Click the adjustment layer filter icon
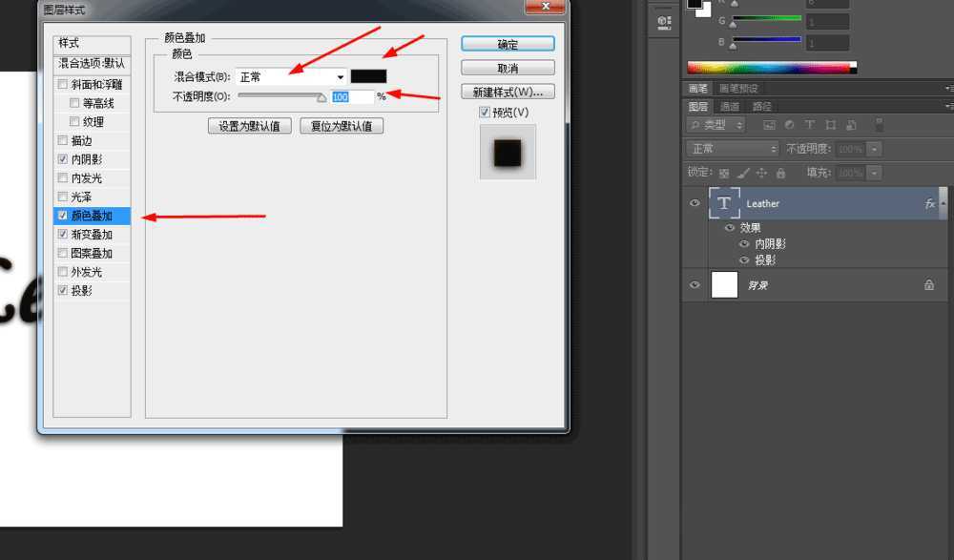Viewport: 954px width, 560px height. tap(788, 124)
